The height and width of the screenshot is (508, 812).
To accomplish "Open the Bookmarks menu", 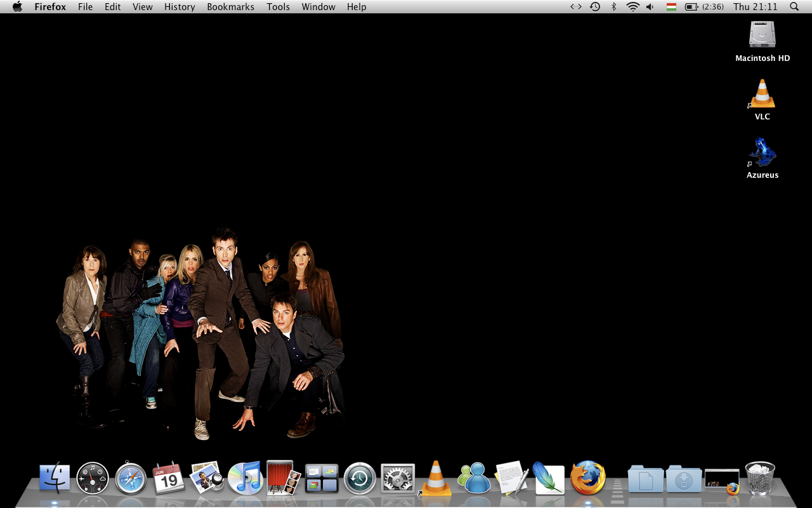I will point(230,7).
